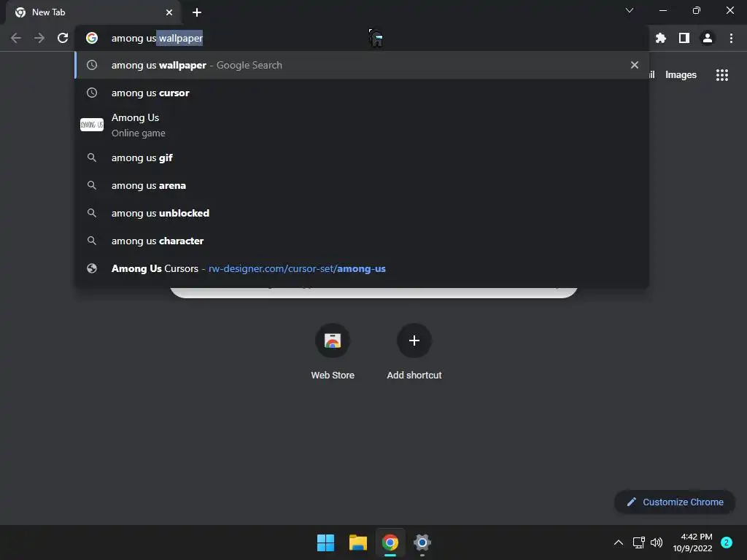Open Google apps grid icon
This screenshot has height=560, width=747.
point(722,75)
